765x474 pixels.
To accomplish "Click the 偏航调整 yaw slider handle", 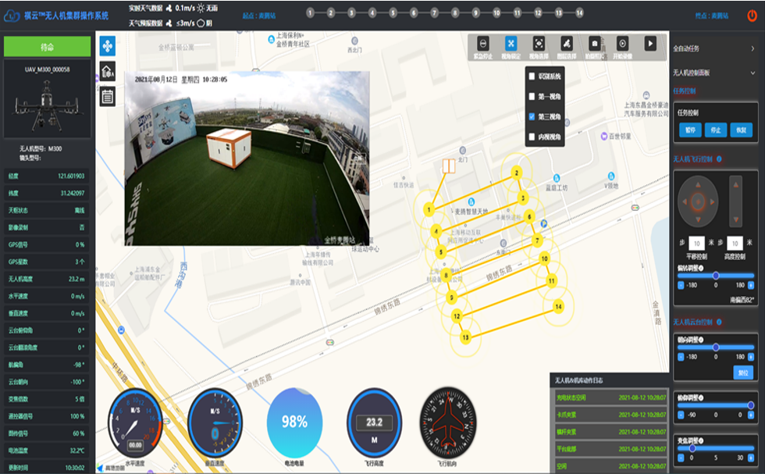I will (x=716, y=275).
